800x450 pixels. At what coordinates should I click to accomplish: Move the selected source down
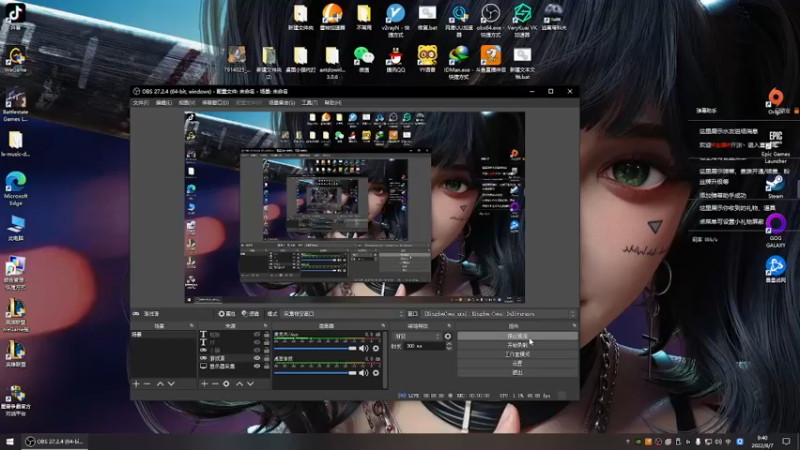(251, 384)
